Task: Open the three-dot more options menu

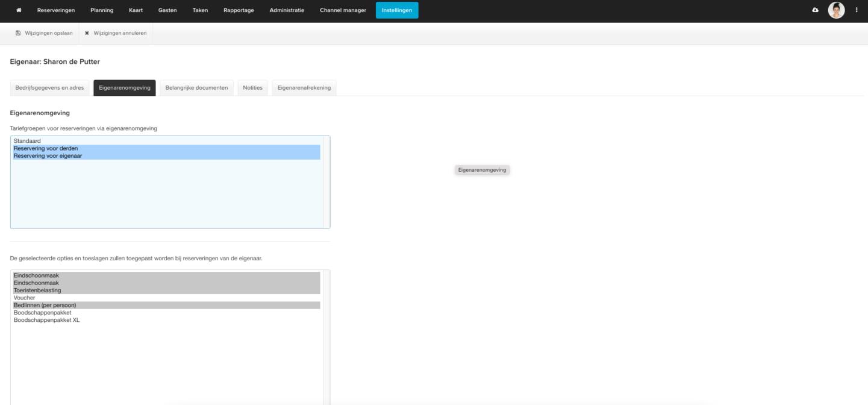Action: pos(857,10)
